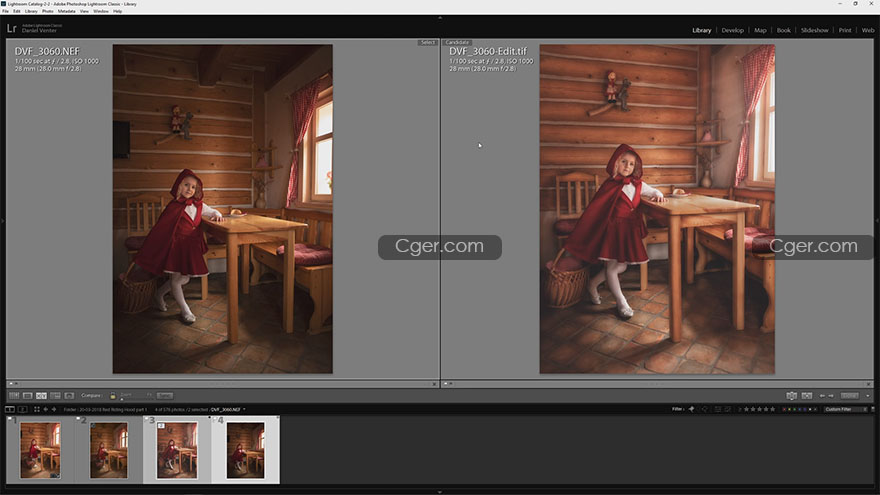Go forward with filmstrip right arrow
The width and height of the screenshot is (880, 495).
coord(54,409)
